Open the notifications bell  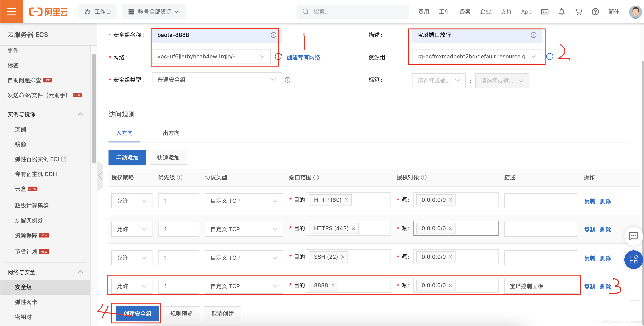[x=561, y=12]
